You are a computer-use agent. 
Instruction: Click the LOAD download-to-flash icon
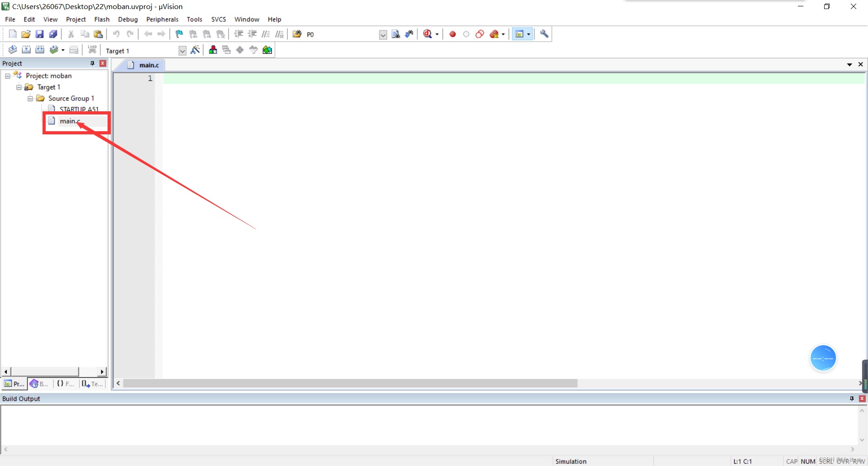92,50
